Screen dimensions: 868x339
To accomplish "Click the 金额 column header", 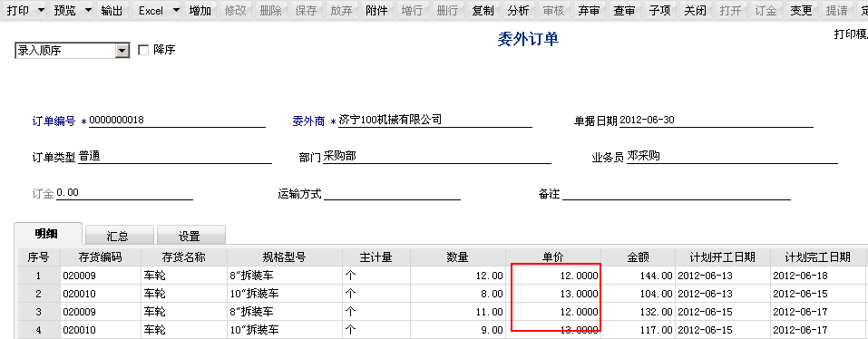I will tap(639, 257).
